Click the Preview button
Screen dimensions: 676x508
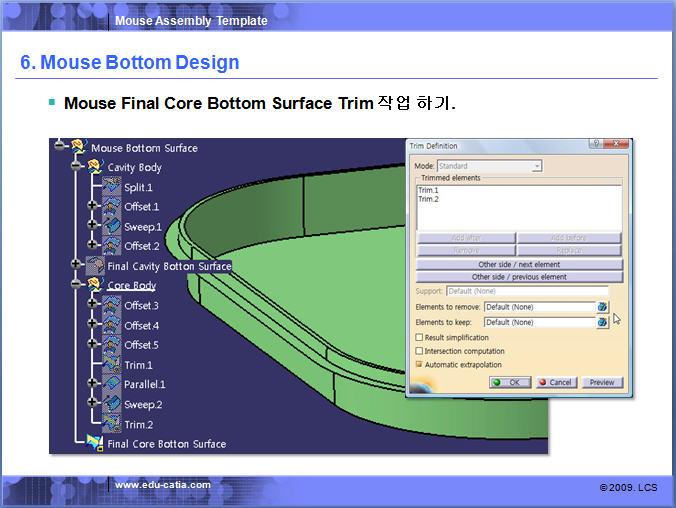[602, 382]
